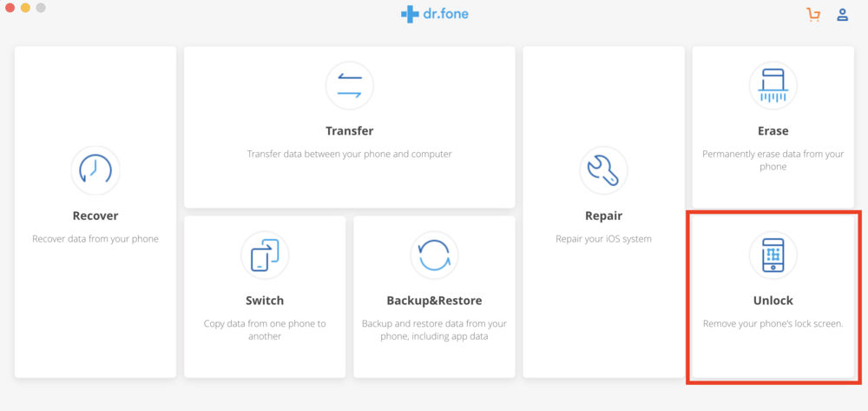
Task: Click "Copy data from one phone to another"
Action: (265, 329)
